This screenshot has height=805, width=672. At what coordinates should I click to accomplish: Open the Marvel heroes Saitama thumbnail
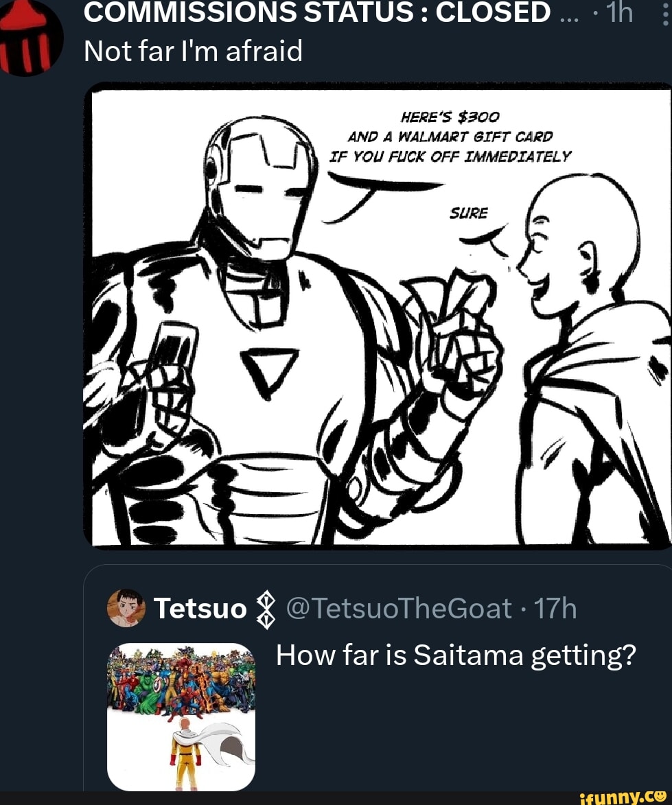coord(181,714)
